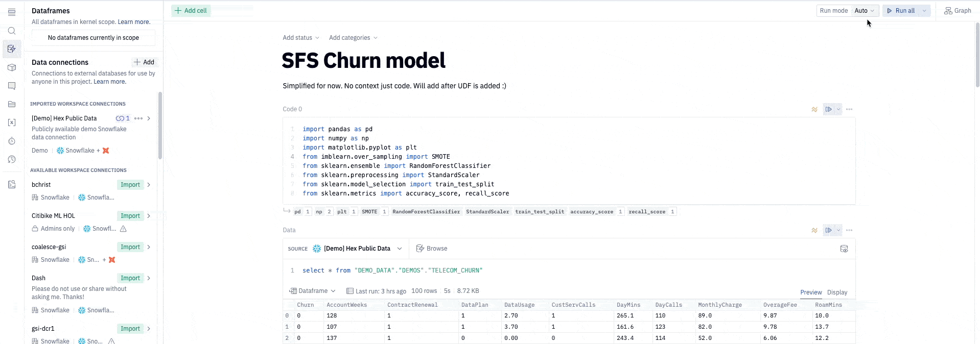Open the version history sidebar panel

[x=12, y=159]
